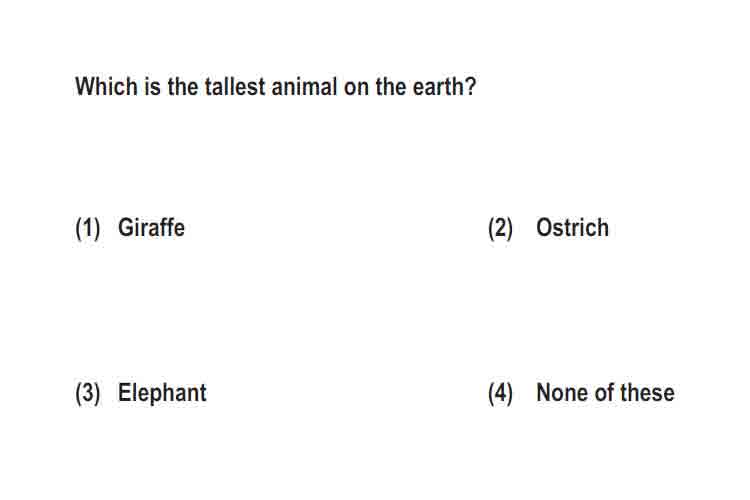750x500 pixels.
Task: Click the word 'is' in the question
Action: click(153, 87)
